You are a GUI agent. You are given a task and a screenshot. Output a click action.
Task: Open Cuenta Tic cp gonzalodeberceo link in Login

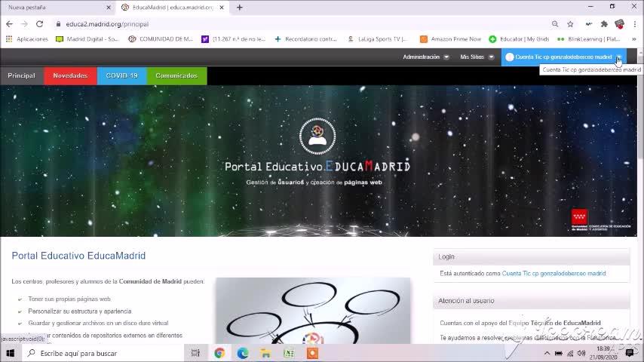point(554,274)
